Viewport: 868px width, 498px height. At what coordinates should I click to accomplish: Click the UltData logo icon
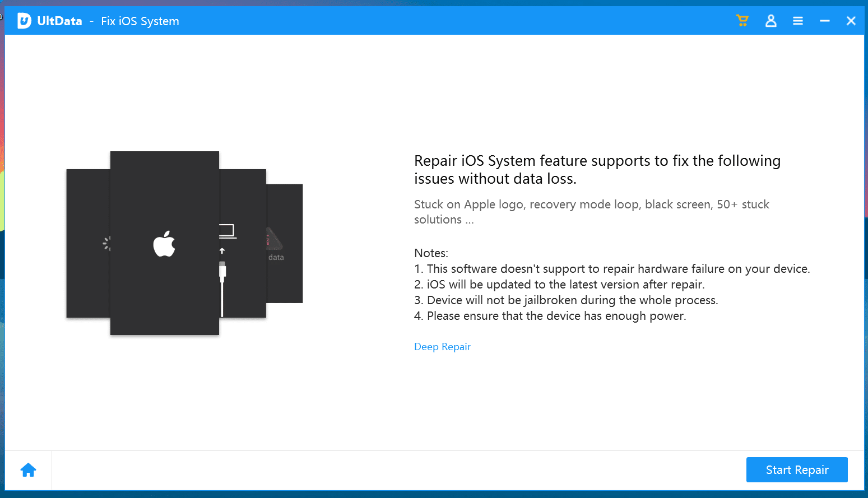[24, 21]
